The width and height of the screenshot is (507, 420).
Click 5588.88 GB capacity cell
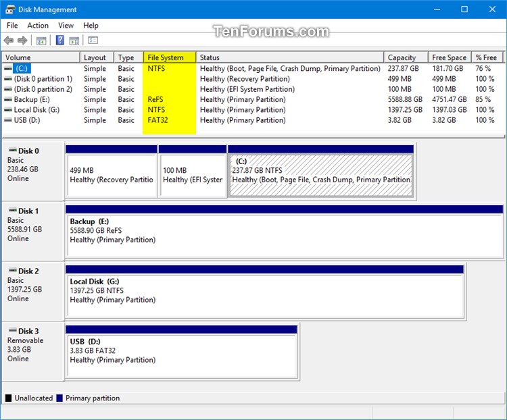tap(405, 99)
